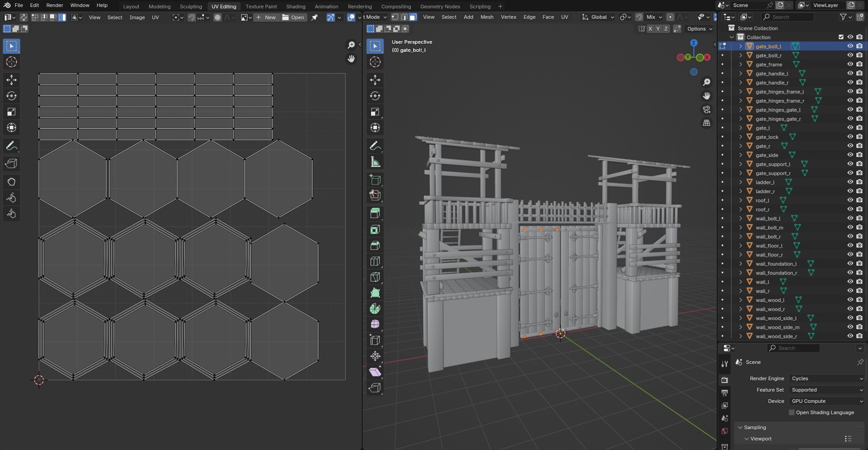The image size is (868, 450).
Task: Select the UV editor Rip Region tool
Action: pyautogui.click(x=11, y=164)
